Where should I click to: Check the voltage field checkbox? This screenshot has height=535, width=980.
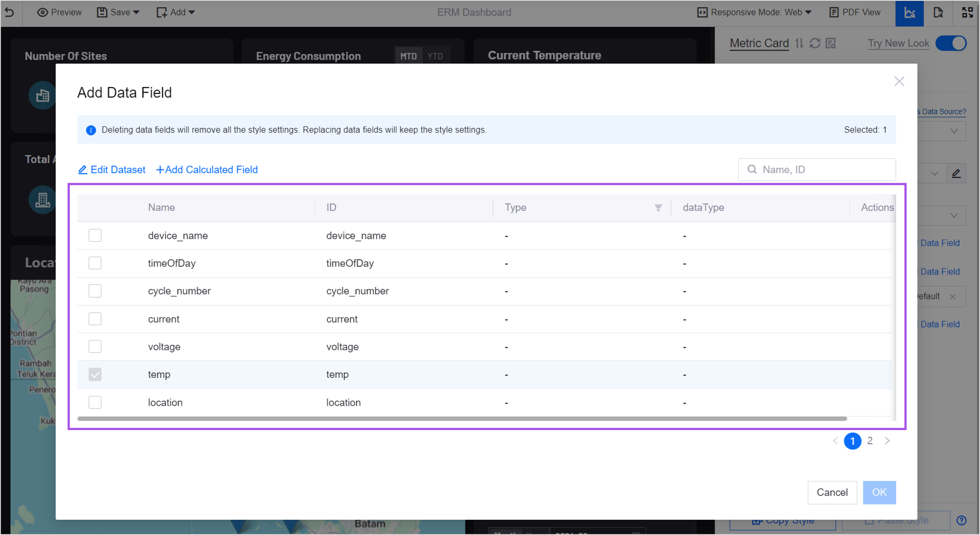click(x=95, y=346)
